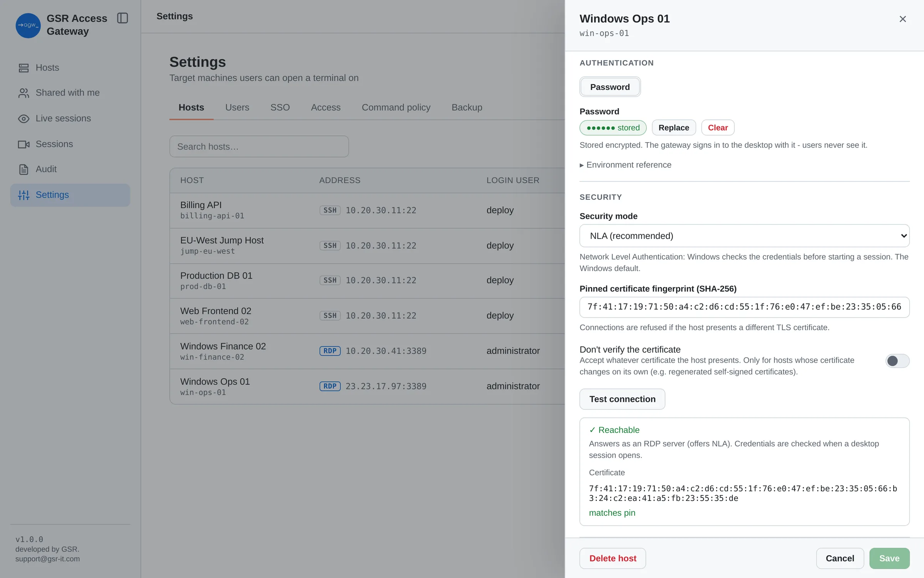This screenshot has height=578, width=924.
Task: Run Test connection
Action: pos(622,399)
